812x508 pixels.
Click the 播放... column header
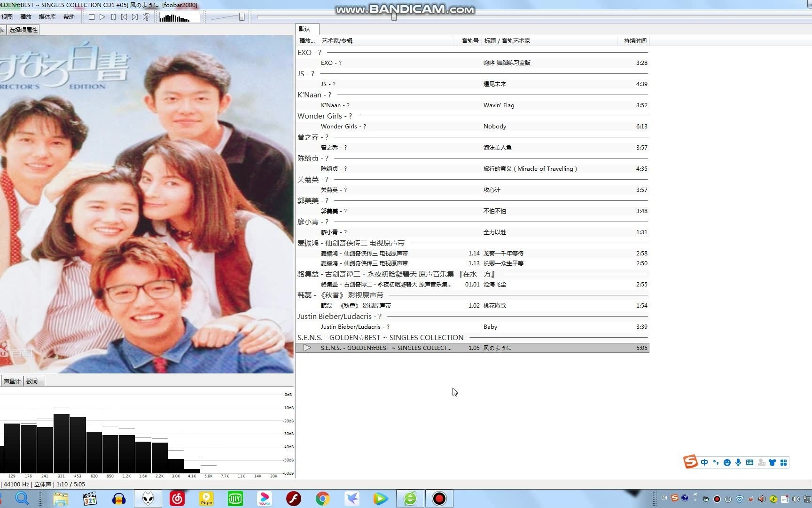pos(307,41)
